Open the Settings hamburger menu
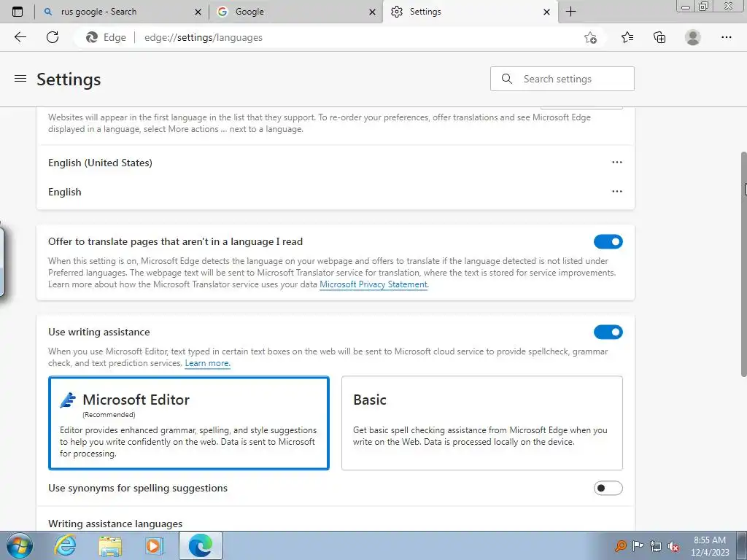 [20, 79]
